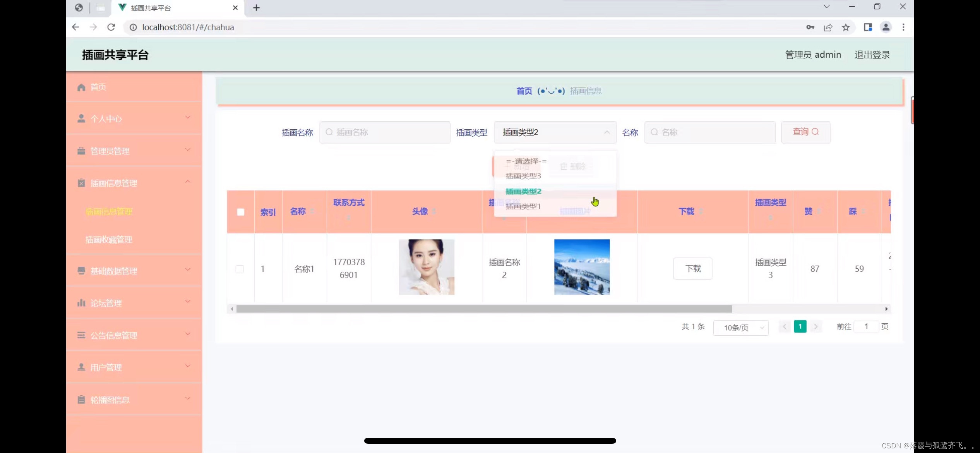The width and height of the screenshot is (980, 453).
Task: Click the 插画共享平台 site title
Action: pyautogui.click(x=115, y=55)
